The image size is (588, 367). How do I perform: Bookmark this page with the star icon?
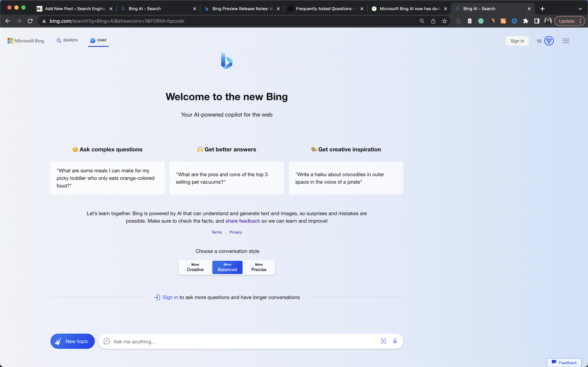pyautogui.click(x=444, y=21)
